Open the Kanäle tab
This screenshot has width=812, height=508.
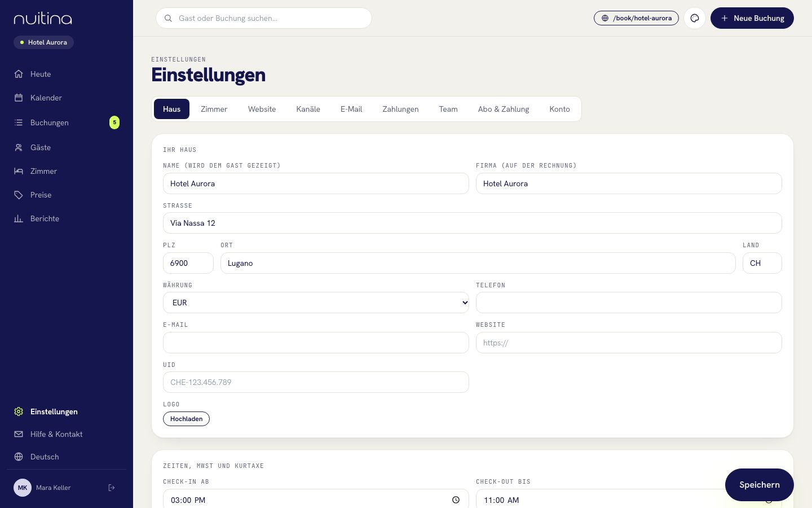[x=308, y=109]
